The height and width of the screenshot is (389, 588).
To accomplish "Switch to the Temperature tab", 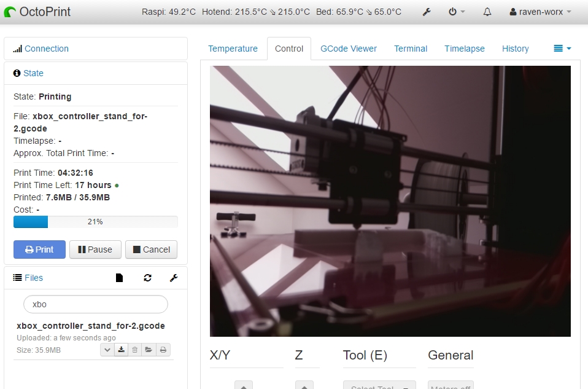I will [x=233, y=49].
